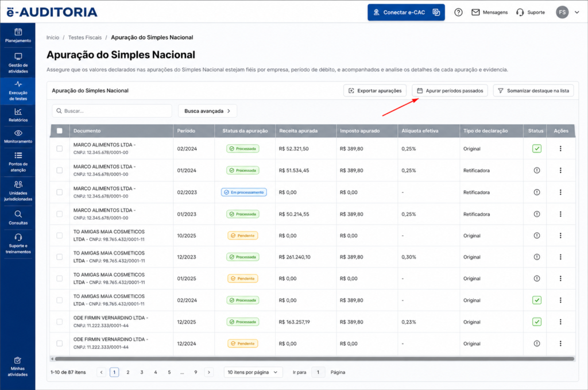Open Monitoramento eye icon in sidebar

18,133
